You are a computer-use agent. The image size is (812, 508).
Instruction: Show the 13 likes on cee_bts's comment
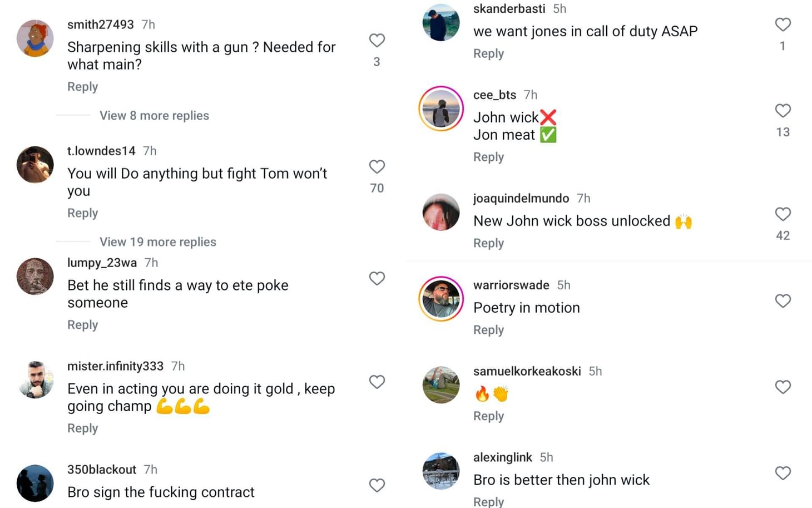(x=783, y=132)
